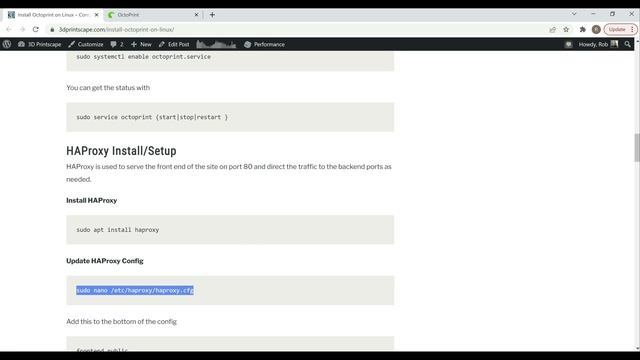Click the HAProxy Install/Setup heading
The image size is (640, 360).
tap(121, 151)
